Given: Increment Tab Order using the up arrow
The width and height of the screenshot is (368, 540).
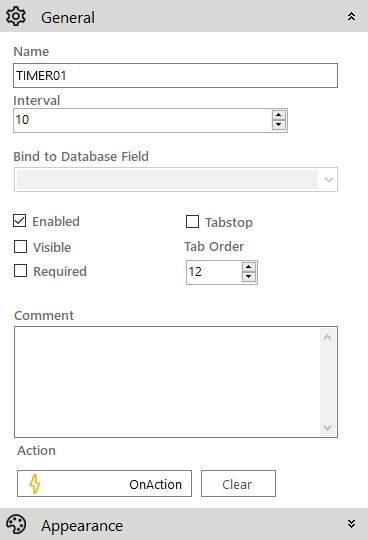Looking at the screenshot, I should coord(249,267).
